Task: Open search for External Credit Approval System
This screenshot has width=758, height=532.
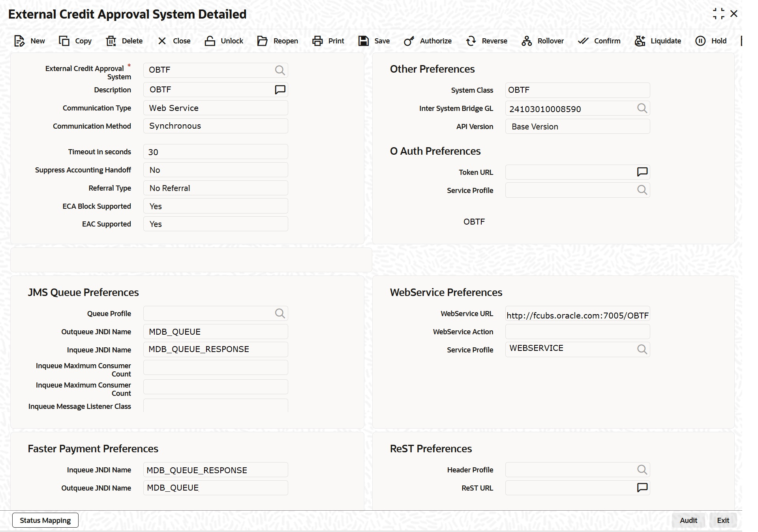Action: pos(280,70)
